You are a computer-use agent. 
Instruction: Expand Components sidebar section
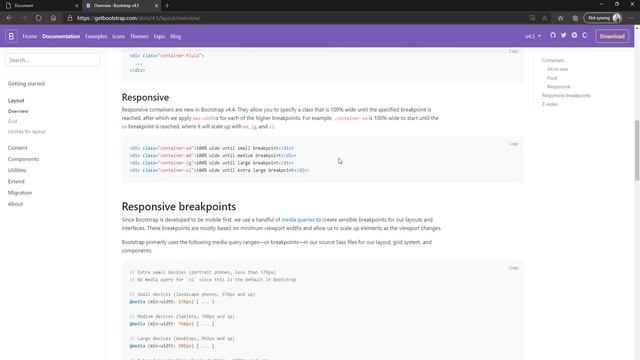pos(23,159)
